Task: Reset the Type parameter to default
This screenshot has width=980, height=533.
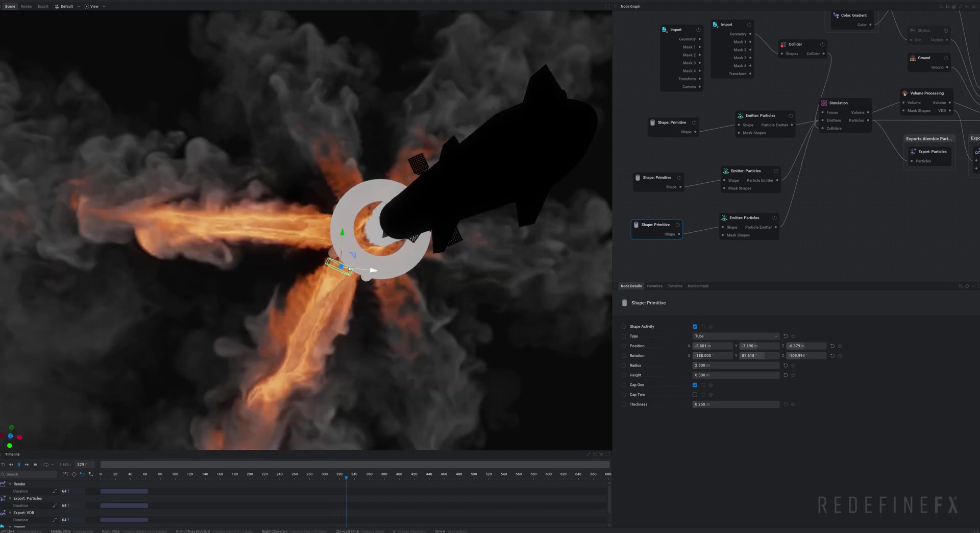Action: coord(786,336)
